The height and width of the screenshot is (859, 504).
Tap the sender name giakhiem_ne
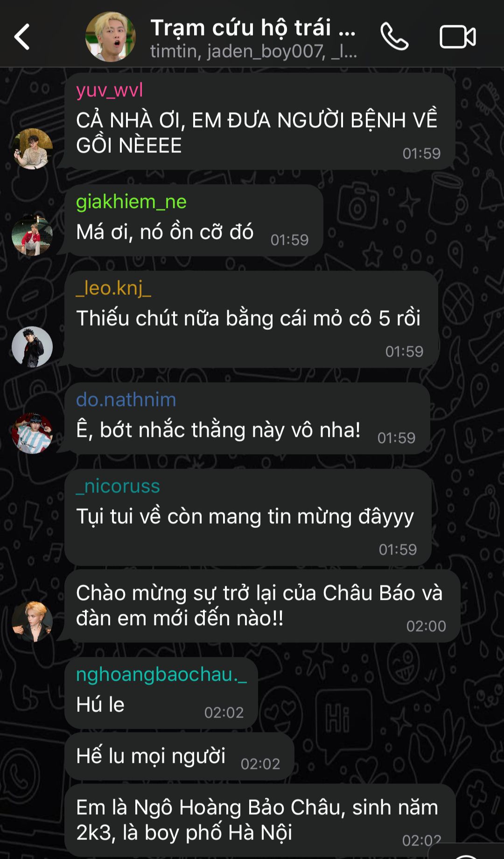[131, 202]
